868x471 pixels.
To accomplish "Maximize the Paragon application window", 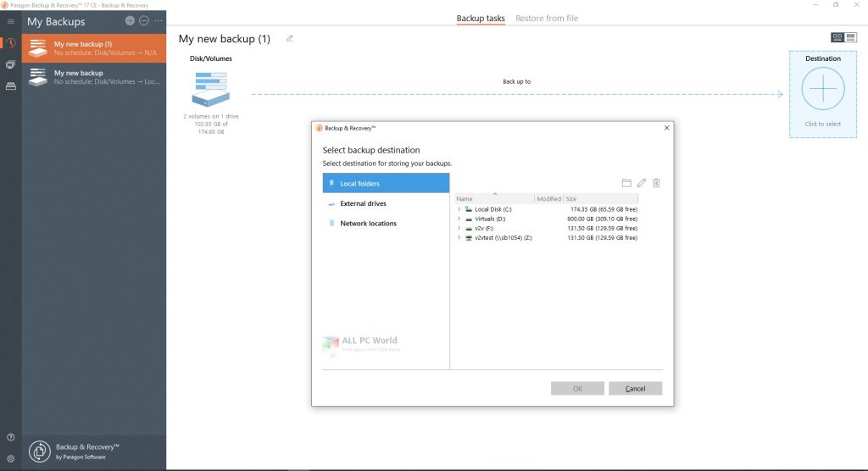I will pyautogui.click(x=836, y=5).
